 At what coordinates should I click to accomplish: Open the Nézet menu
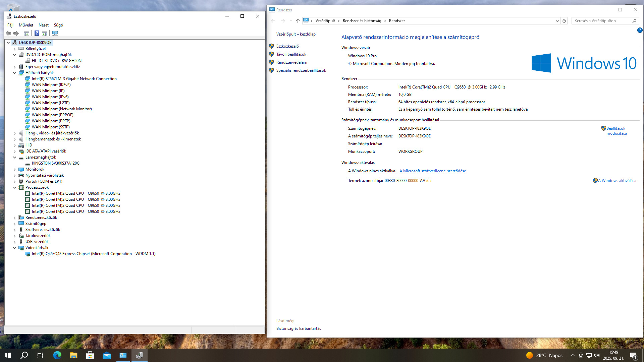[x=44, y=25]
